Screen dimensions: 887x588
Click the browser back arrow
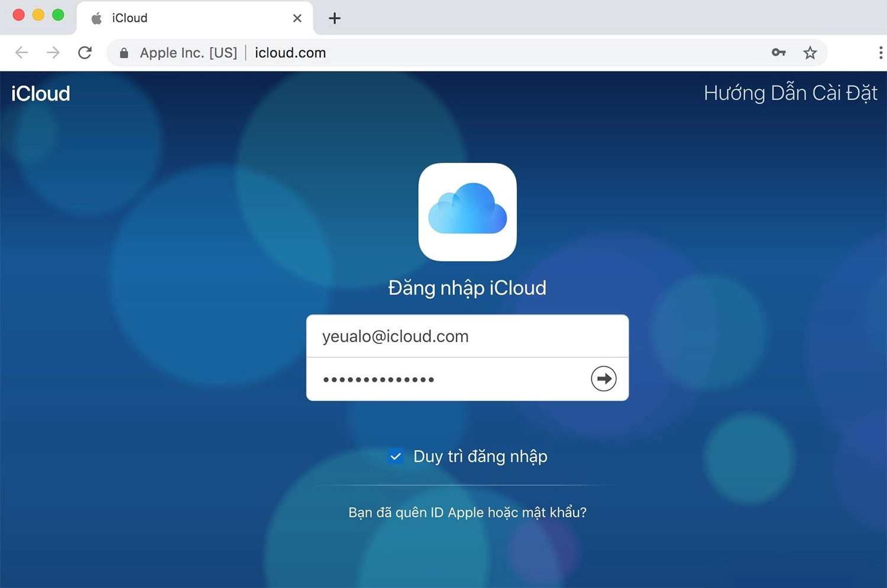click(22, 53)
